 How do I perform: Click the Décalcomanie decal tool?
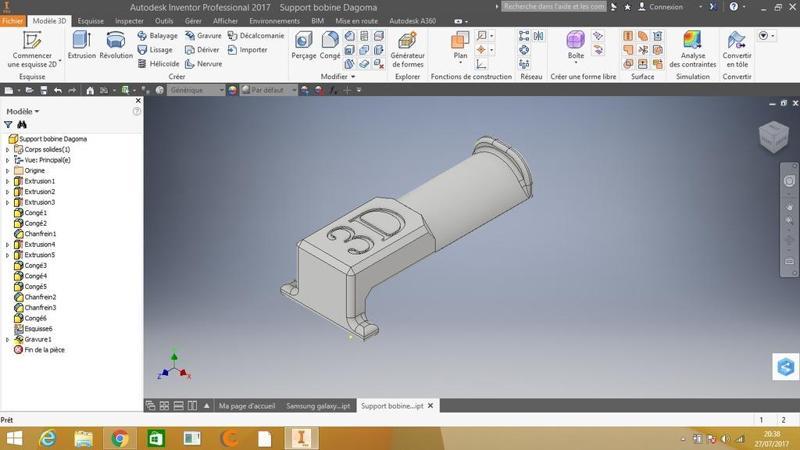(256, 36)
